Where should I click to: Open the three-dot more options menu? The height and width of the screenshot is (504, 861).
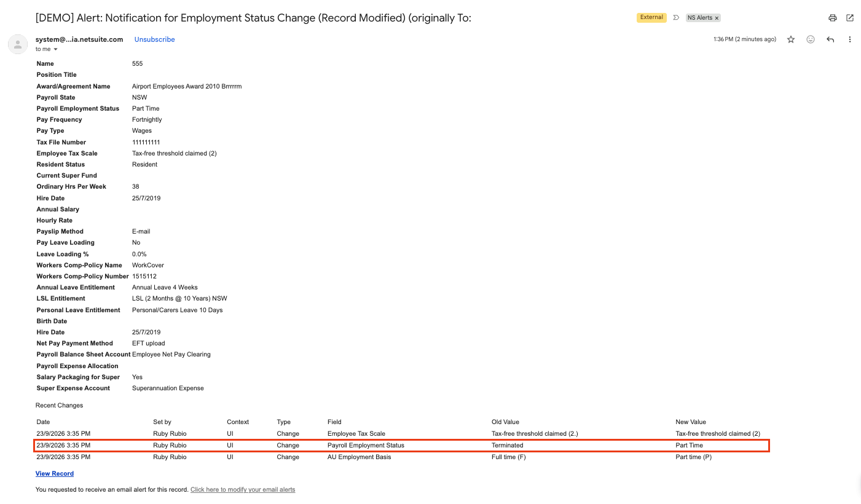pyautogui.click(x=850, y=39)
